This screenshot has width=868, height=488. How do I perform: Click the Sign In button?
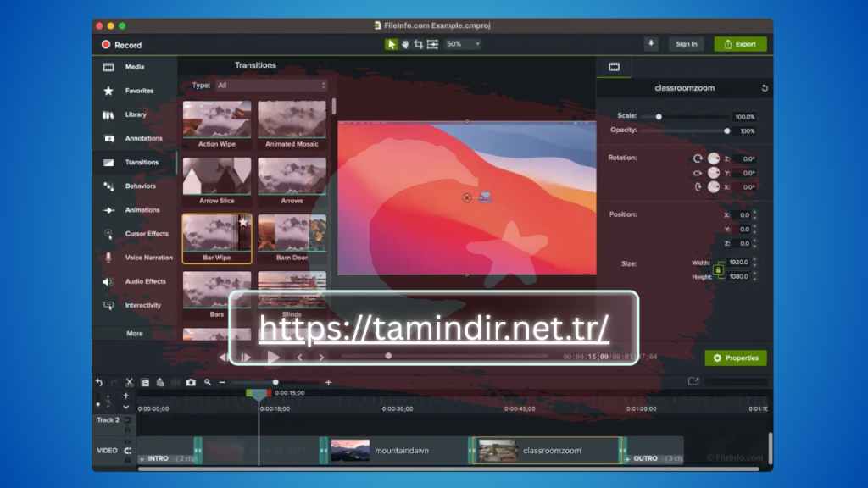[687, 44]
